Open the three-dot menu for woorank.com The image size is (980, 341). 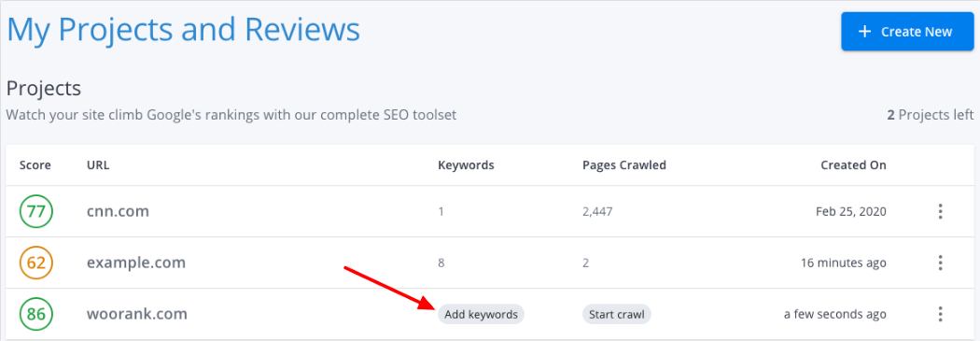tap(940, 314)
